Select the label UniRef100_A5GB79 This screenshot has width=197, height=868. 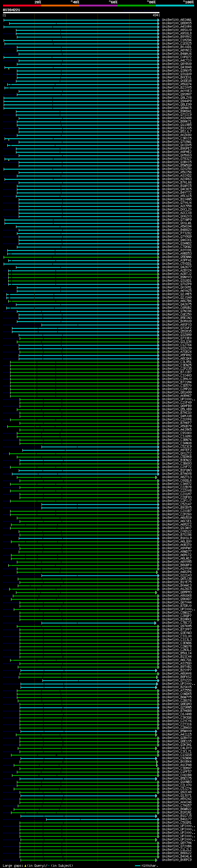pos(176,426)
